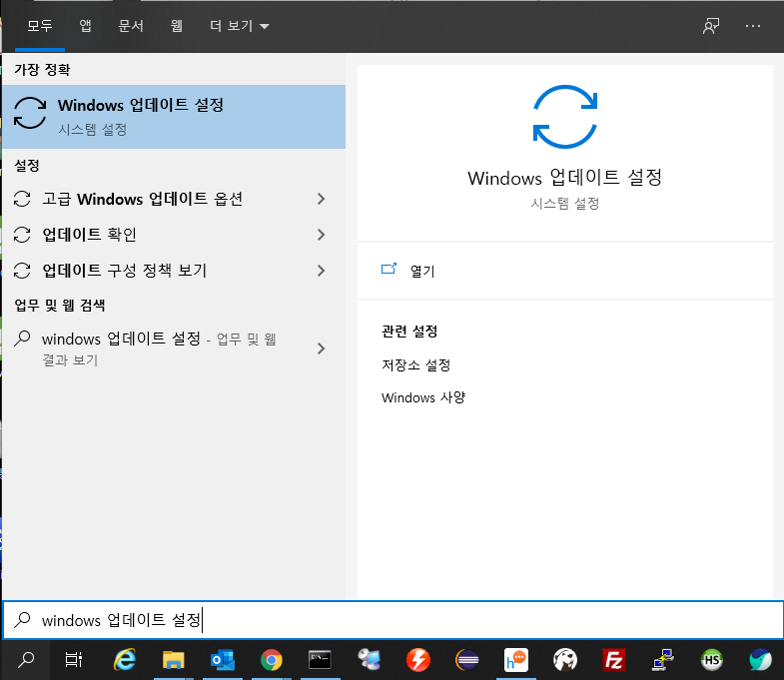Image resolution: width=784 pixels, height=680 pixels.
Task: Click the taskbar search magnifier button
Action: (x=26, y=660)
